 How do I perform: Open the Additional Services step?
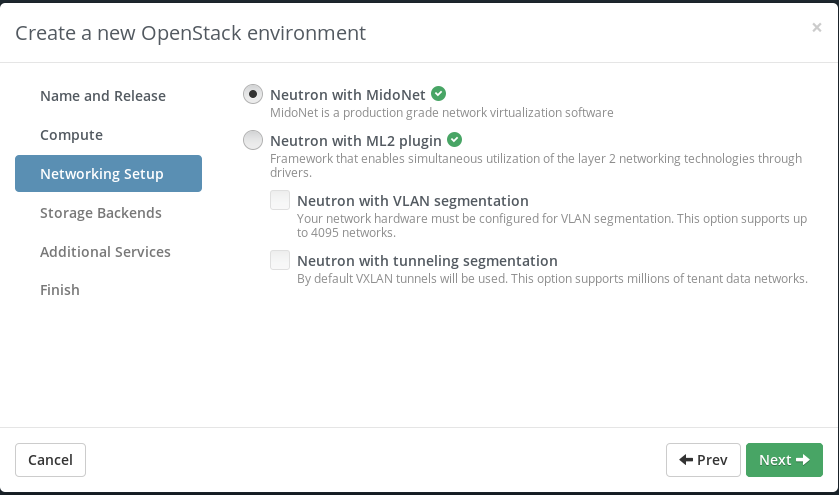coord(105,252)
